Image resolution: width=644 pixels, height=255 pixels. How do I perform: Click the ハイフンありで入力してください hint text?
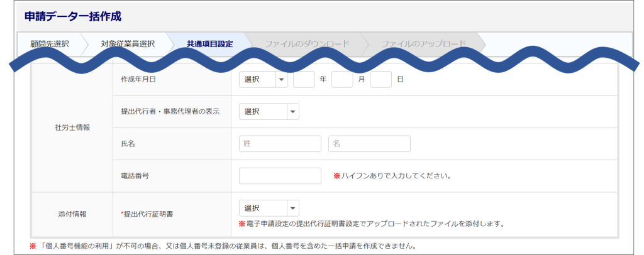tap(396, 176)
